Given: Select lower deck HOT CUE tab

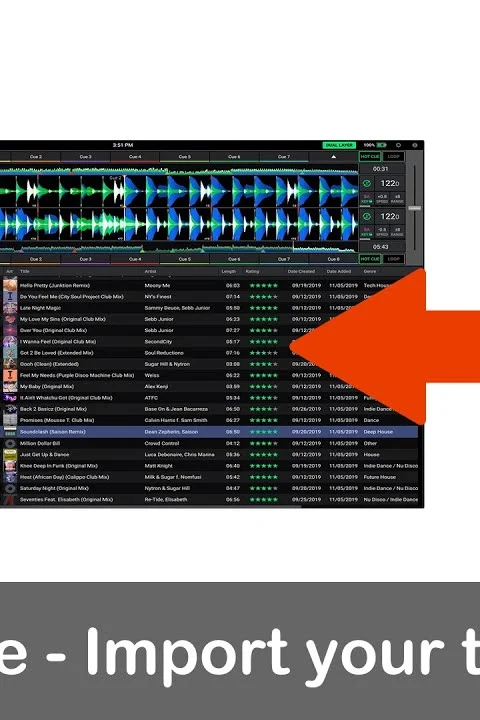Looking at the screenshot, I should click(x=370, y=259).
